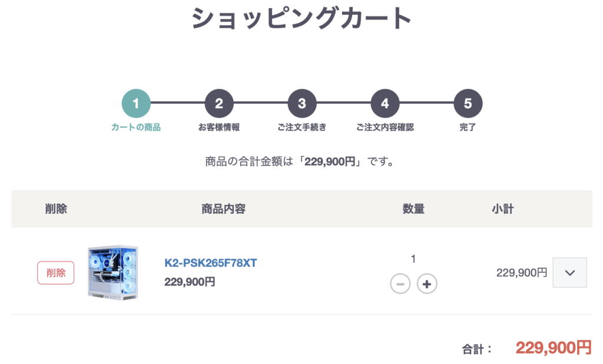The height and width of the screenshot is (364, 603).
Task: Click the step 3 circle
Action: point(302,104)
